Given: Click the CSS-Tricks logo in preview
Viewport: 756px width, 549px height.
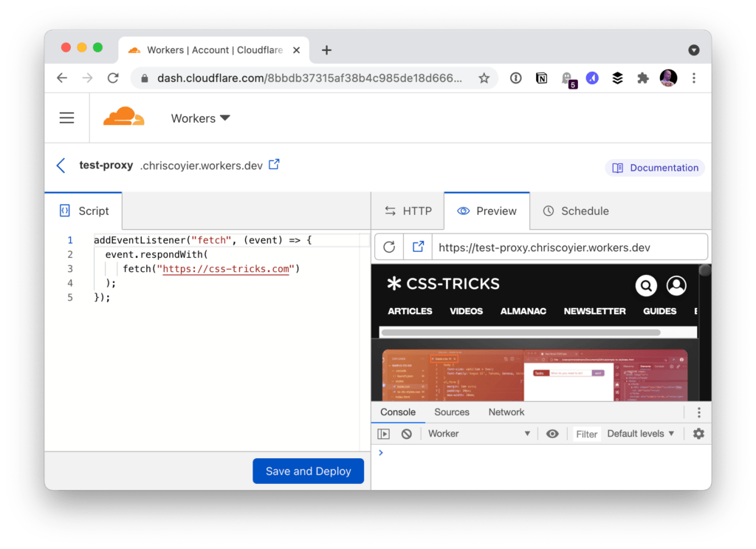Looking at the screenshot, I should [443, 284].
